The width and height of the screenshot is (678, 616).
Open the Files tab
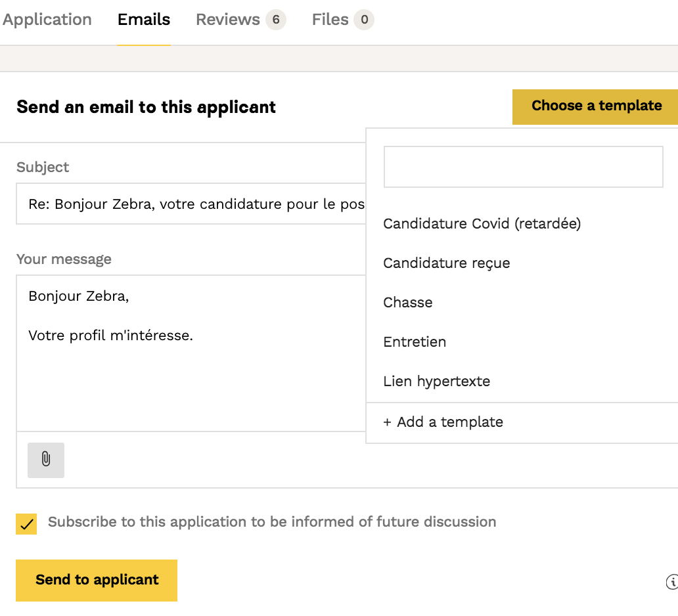[x=330, y=20]
